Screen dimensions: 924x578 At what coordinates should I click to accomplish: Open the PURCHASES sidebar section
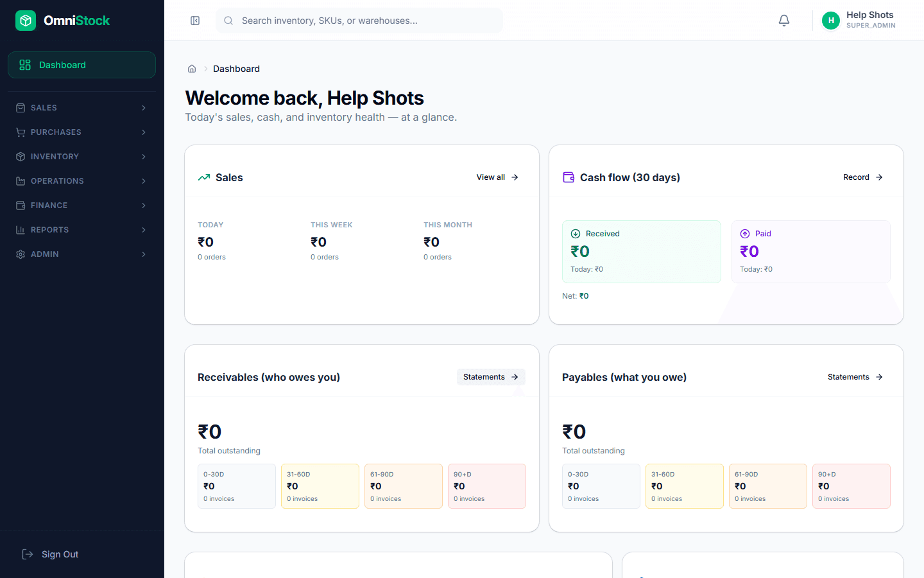click(x=81, y=132)
